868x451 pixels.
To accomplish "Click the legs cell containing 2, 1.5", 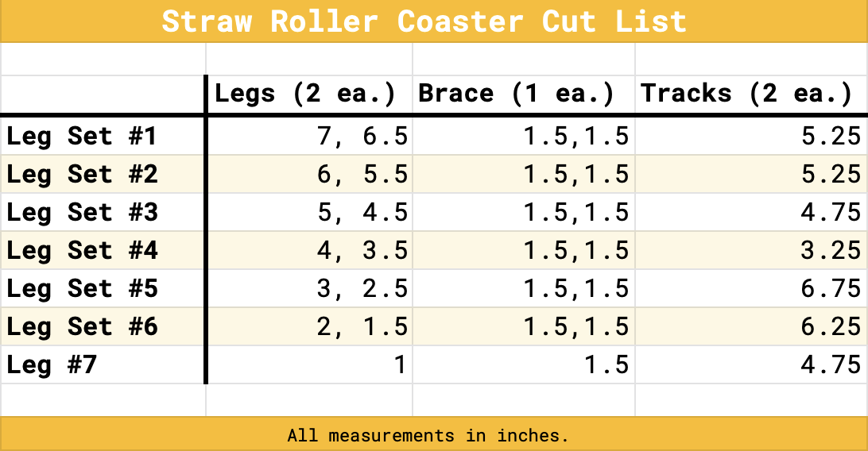I will pos(362,327).
